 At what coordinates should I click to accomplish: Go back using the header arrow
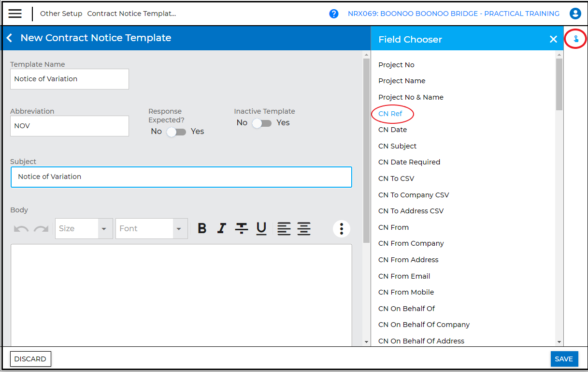pos(9,38)
